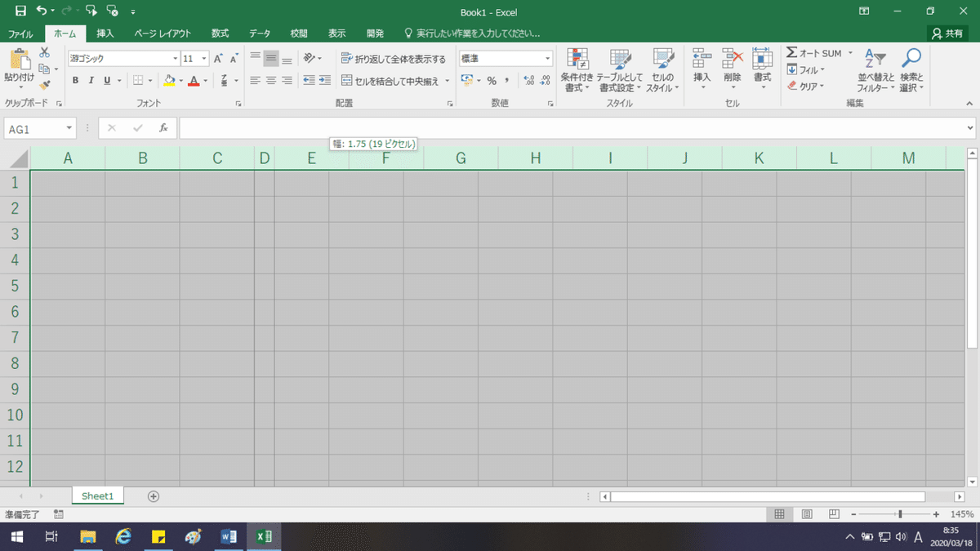The image size is (980, 551).
Task: Switch to Page Layout (ページ レイアウト) tab
Action: 163,33
